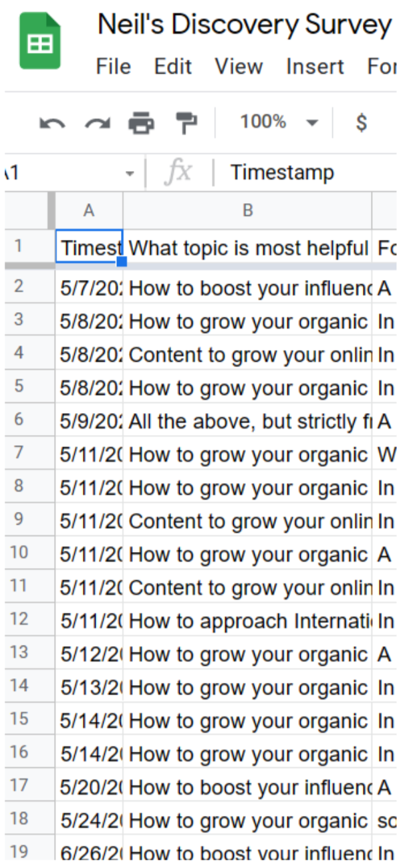Image resolution: width=401 pixels, height=868 pixels.
Task: Click the Neil's Discovery Survey title
Action: coord(245,25)
